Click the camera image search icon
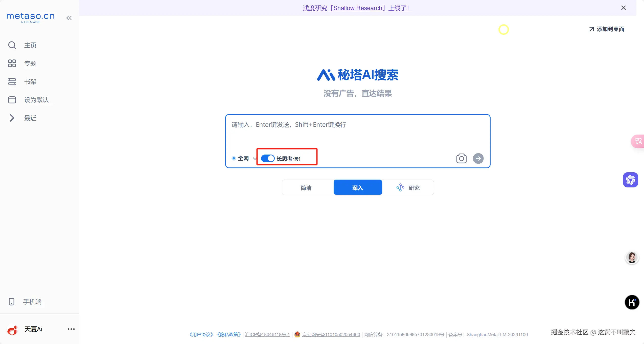The image size is (644, 344). click(x=461, y=159)
